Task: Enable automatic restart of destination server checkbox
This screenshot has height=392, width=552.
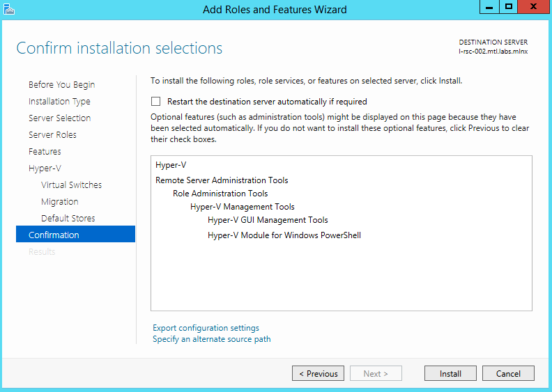Action: pos(156,102)
